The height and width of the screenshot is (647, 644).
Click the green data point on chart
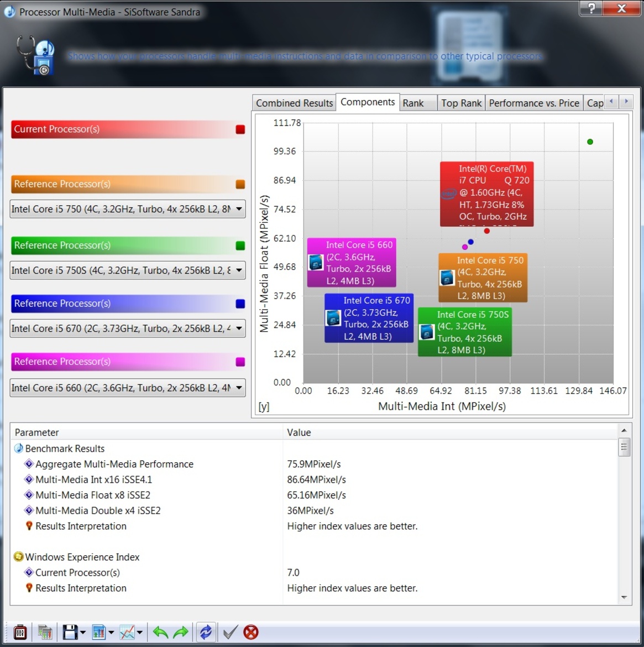tap(590, 142)
